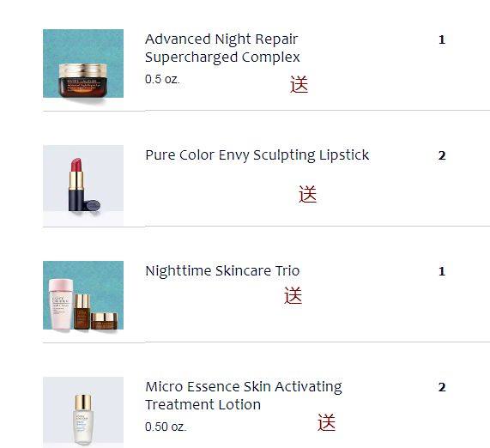The height and width of the screenshot is (448, 490).
Task: Click the red 送 mark beside Nighttime Skincare Trio
Action: [x=293, y=295]
